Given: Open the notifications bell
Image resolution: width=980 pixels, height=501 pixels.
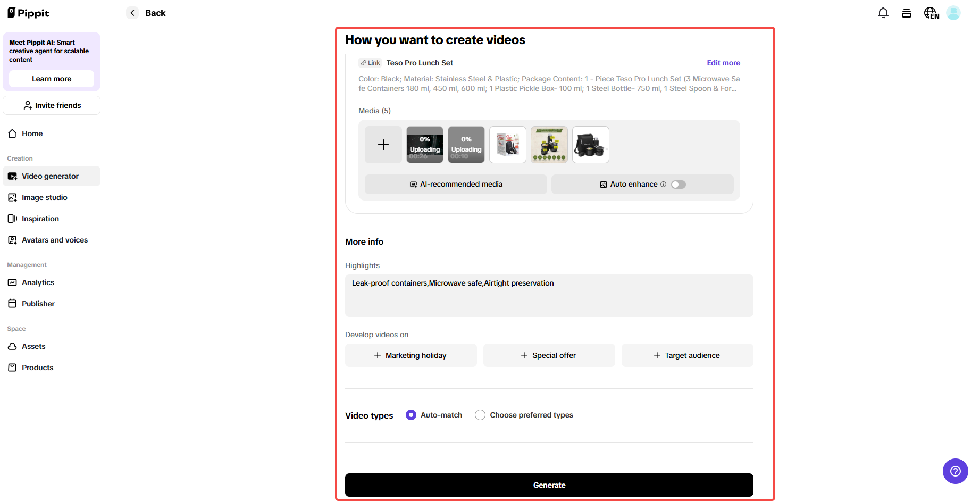Looking at the screenshot, I should click(x=883, y=13).
